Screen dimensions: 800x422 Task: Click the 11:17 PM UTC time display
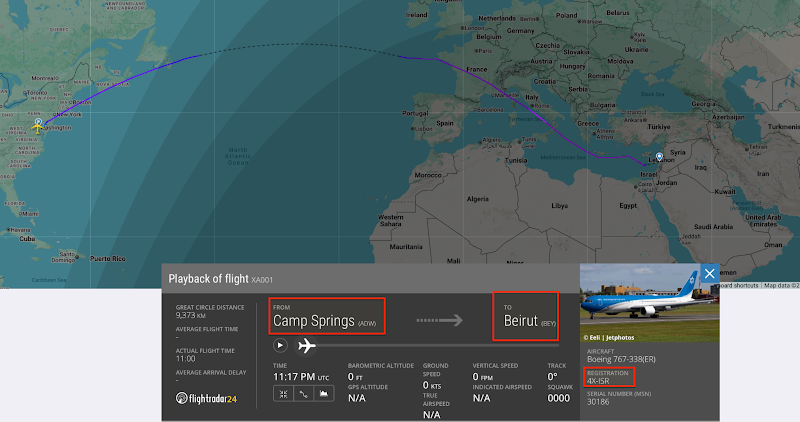click(x=300, y=376)
